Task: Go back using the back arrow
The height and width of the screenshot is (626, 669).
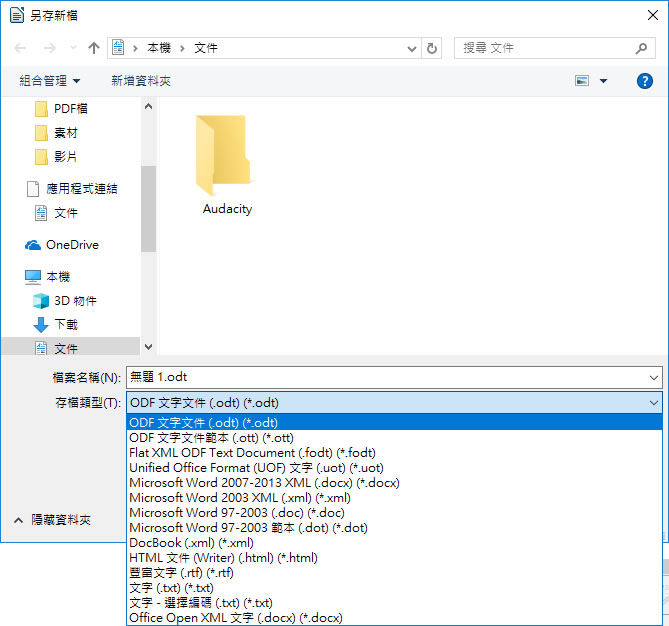Action: pyautogui.click(x=20, y=48)
